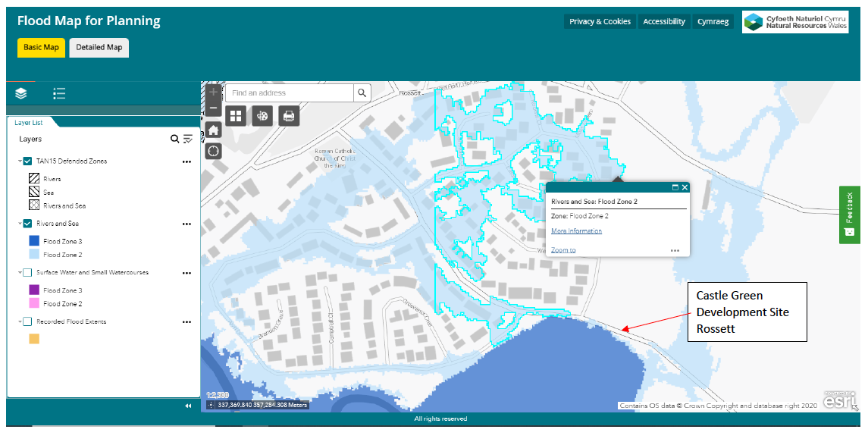
Task: Expand Recorded Flood Extents layer options
Action: [x=186, y=321]
